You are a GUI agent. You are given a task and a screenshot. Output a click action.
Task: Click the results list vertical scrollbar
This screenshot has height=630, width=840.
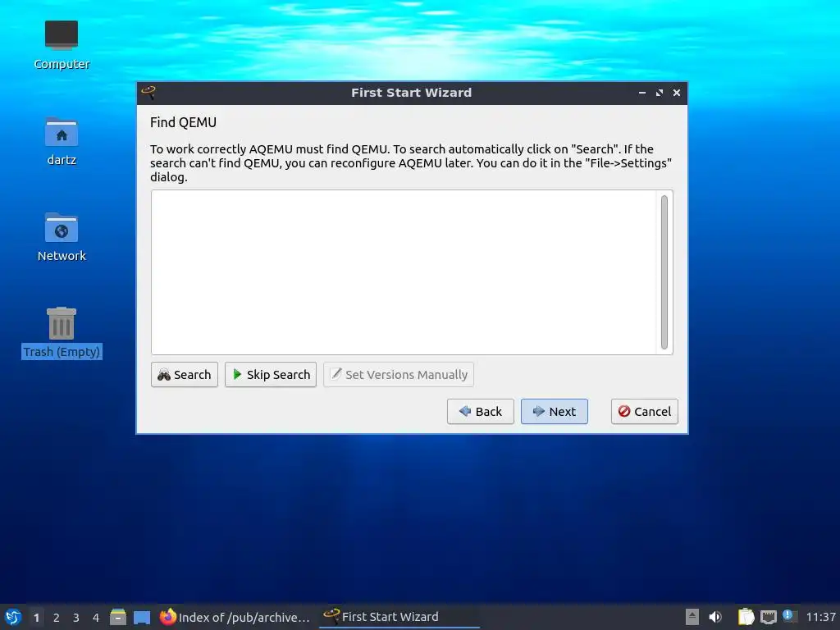click(664, 272)
